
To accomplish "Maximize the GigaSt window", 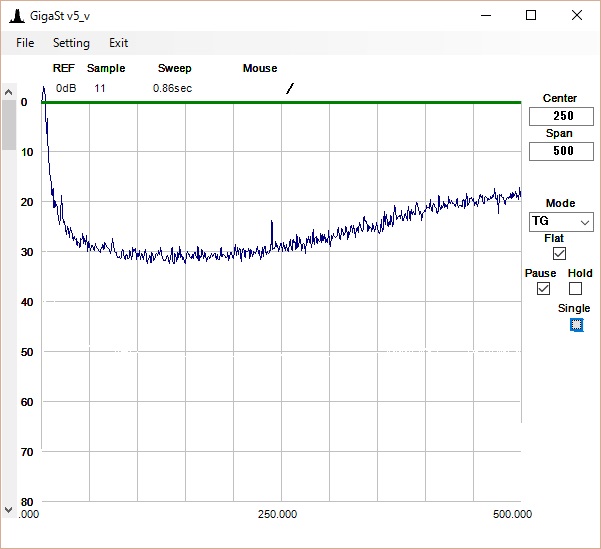I will 531,15.
